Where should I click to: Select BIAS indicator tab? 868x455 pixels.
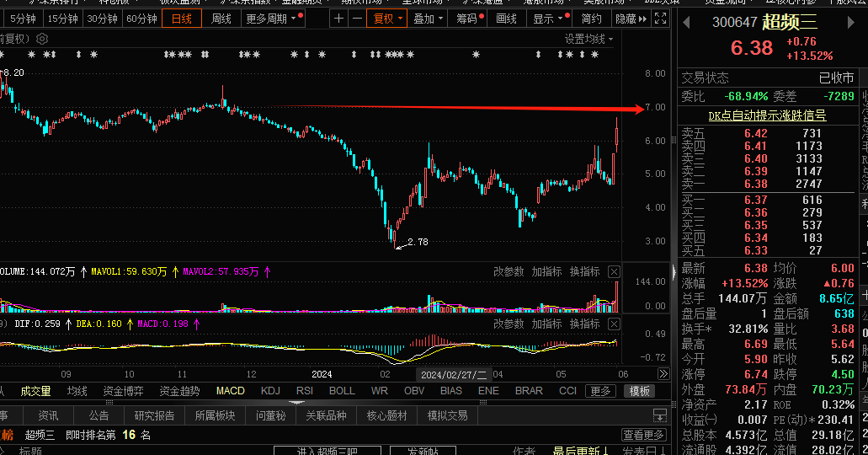pos(451,391)
